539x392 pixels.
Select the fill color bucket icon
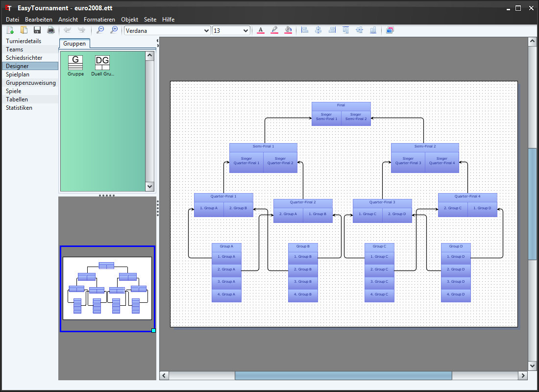tap(288, 30)
